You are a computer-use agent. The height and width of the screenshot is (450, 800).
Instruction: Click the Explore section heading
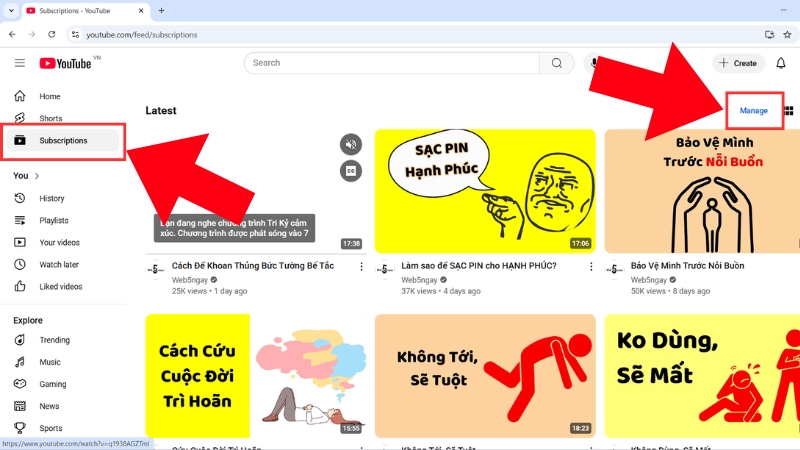(x=28, y=320)
